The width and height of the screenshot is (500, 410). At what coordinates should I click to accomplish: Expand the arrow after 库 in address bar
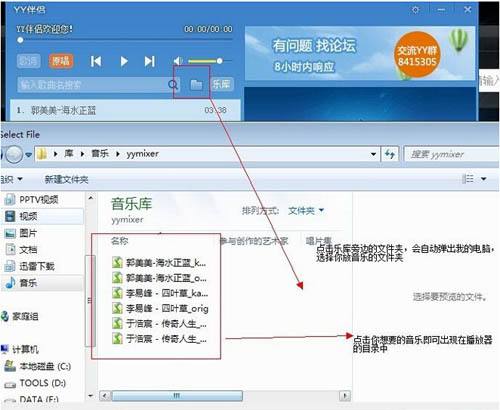coord(82,154)
